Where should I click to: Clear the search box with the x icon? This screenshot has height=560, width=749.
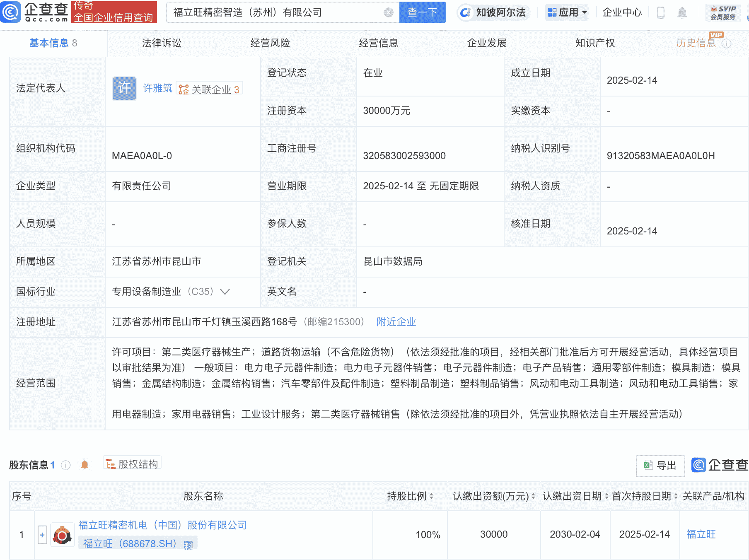click(x=388, y=12)
